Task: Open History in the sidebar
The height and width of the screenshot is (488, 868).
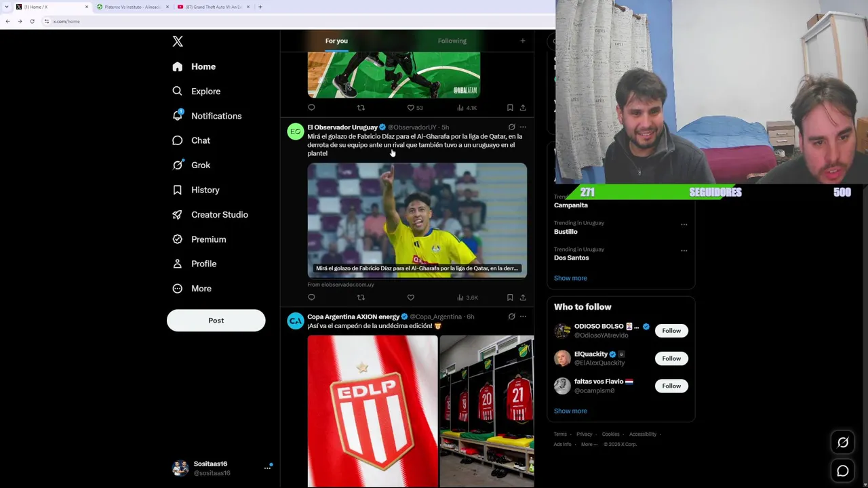Action: (195, 190)
